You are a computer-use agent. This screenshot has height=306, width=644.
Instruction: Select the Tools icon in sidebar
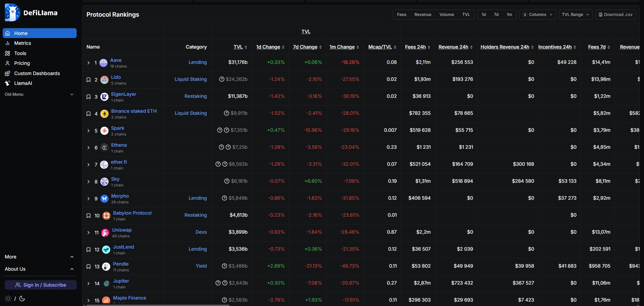(7, 53)
